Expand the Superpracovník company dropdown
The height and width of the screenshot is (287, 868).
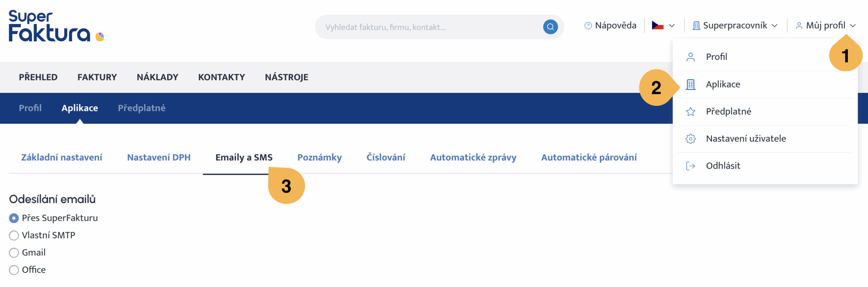tap(735, 25)
